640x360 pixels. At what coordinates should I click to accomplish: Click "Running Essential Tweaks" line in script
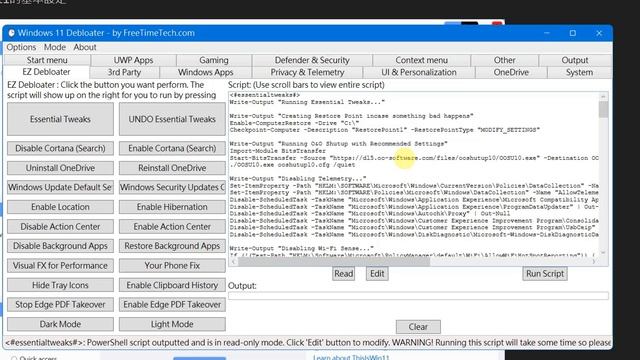point(307,102)
